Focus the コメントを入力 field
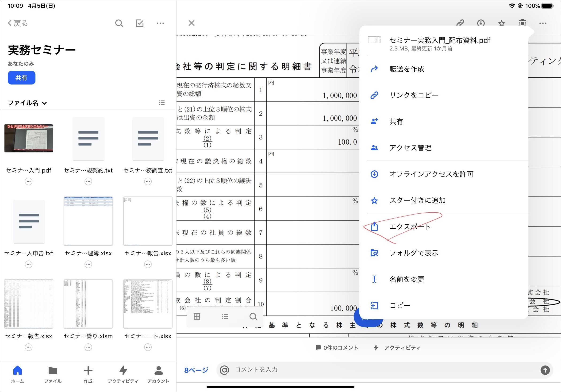561x392 pixels. click(385, 370)
